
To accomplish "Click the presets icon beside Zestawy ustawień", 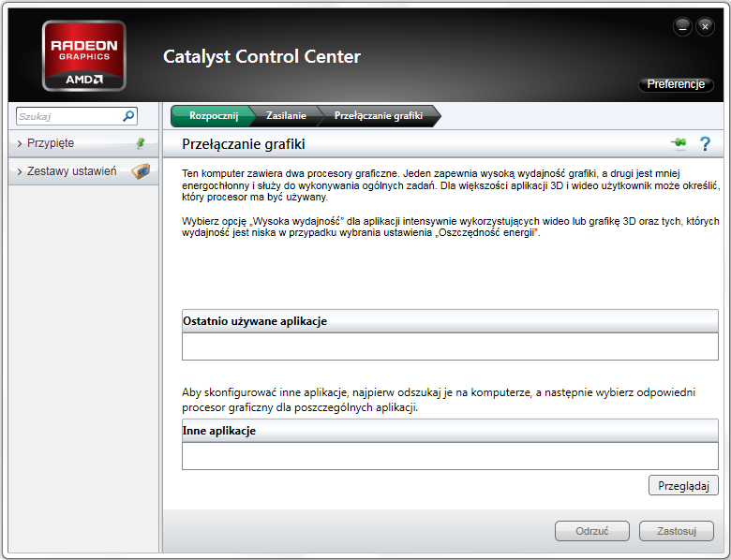I will tap(141, 171).
